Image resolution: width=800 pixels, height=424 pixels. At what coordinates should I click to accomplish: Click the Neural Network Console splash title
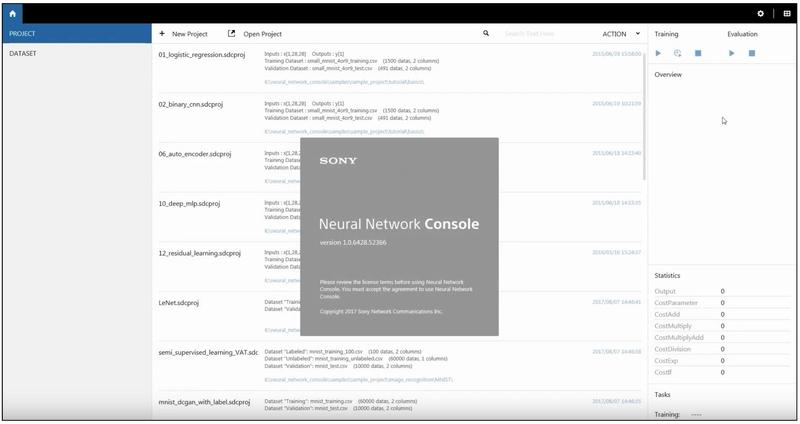(399, 224)
